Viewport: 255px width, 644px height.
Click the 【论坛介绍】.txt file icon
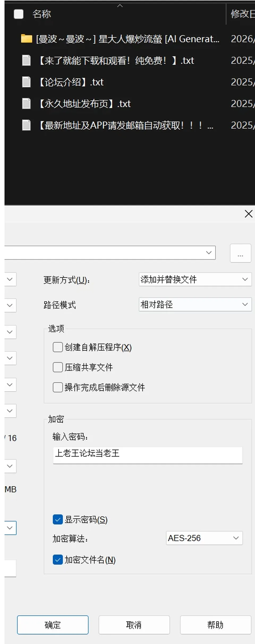click(26, 82)
